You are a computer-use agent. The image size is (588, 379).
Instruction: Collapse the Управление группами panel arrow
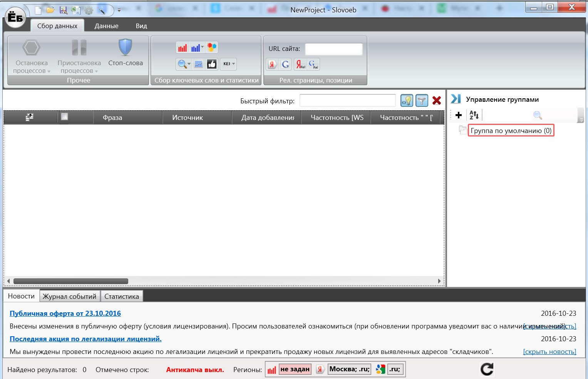pos(456,99)
